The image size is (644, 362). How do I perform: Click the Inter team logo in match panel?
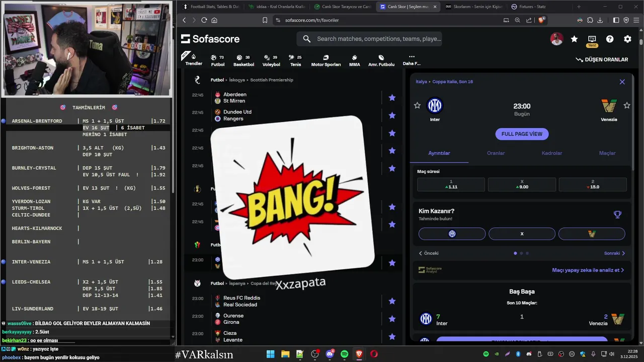tap(434, 106)
